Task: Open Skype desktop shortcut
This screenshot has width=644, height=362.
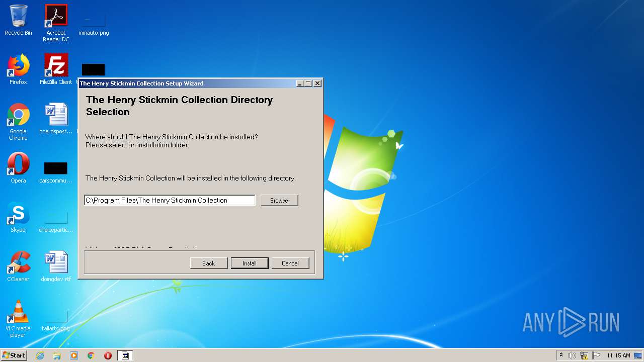Action: [18, 217]
